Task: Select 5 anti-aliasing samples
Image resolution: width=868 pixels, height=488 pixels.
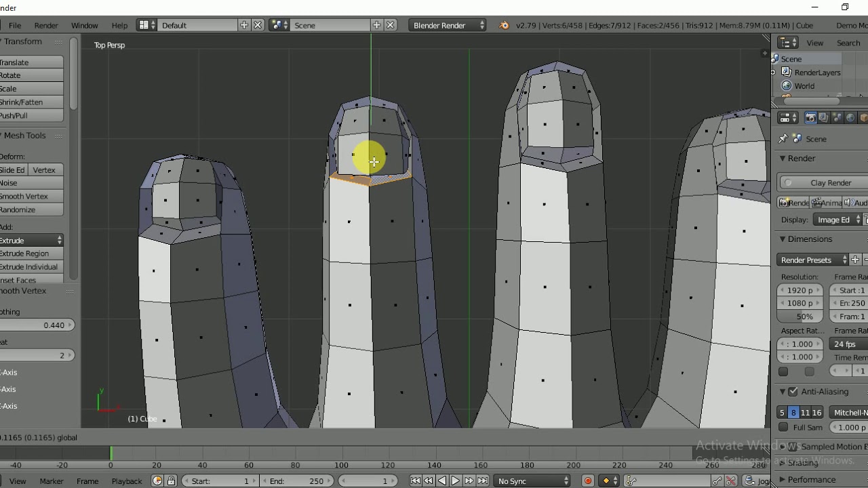Action: 782,412
